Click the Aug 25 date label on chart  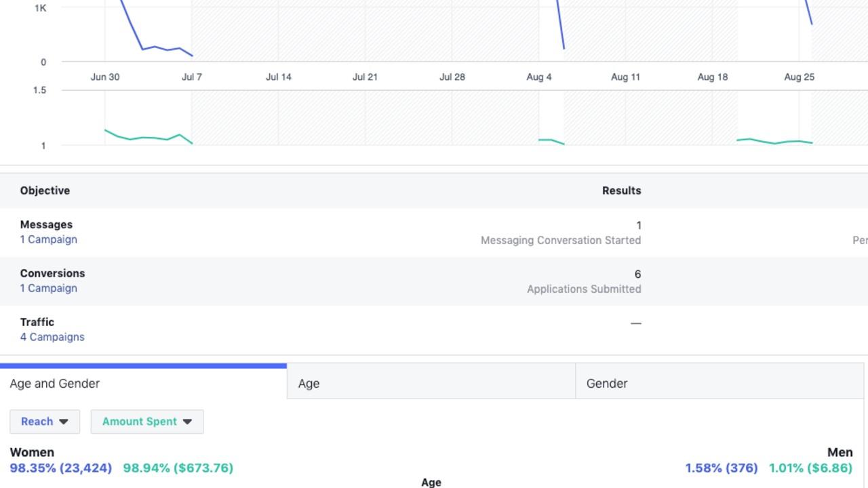(799, 77)
